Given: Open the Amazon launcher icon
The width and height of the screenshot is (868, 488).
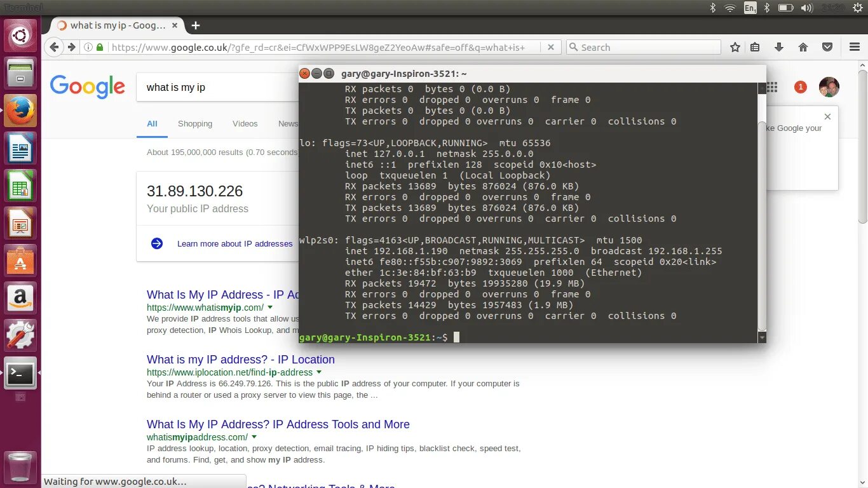Looking at the screenshot, I should (x=21, y=298).
